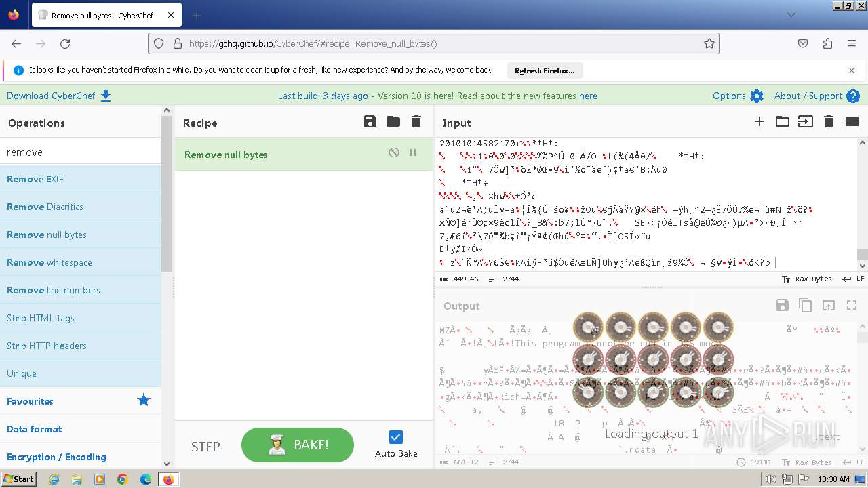Select Remove null bytes in operations list
Image resolution: width=868 pixels, height=488 pixels.
click(x=81, y=235)
